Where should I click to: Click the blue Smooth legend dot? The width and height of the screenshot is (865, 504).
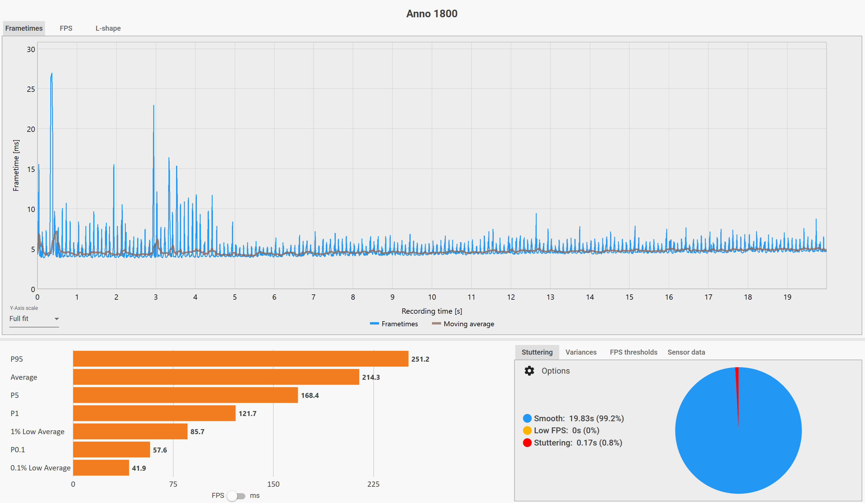(x=527, y=419)
